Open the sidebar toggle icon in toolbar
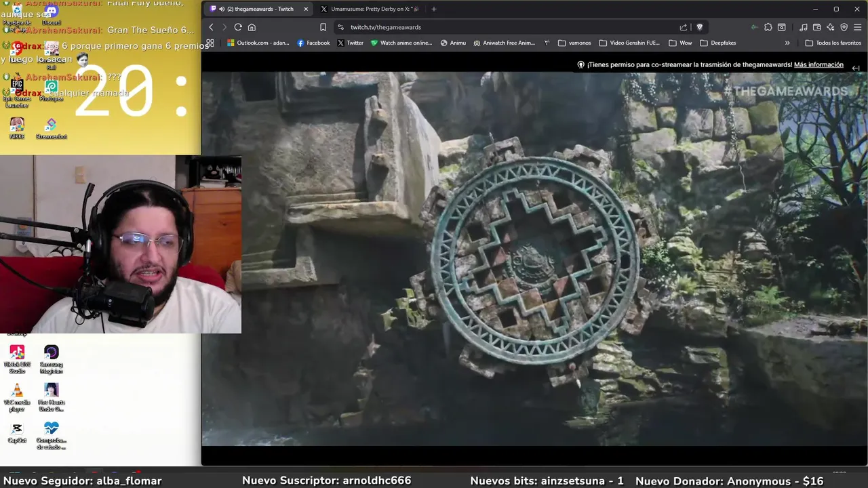 click(x=781, y=27)
